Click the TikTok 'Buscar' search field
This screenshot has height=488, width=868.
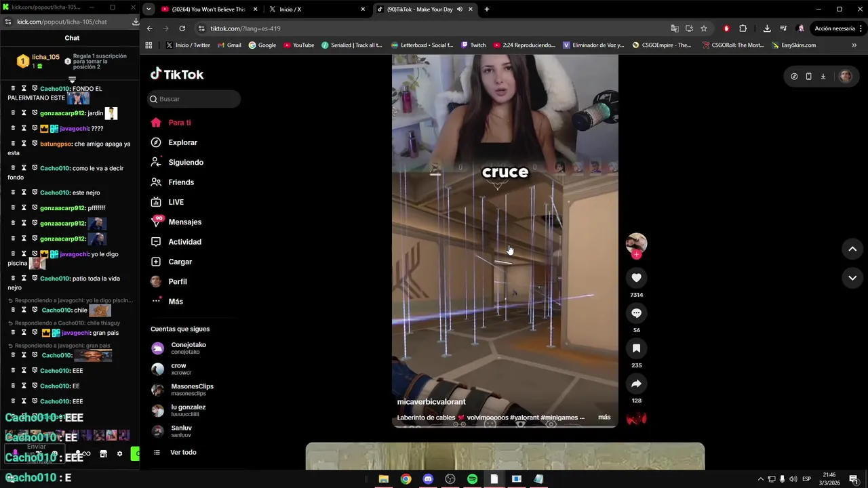tap(194, 99)
